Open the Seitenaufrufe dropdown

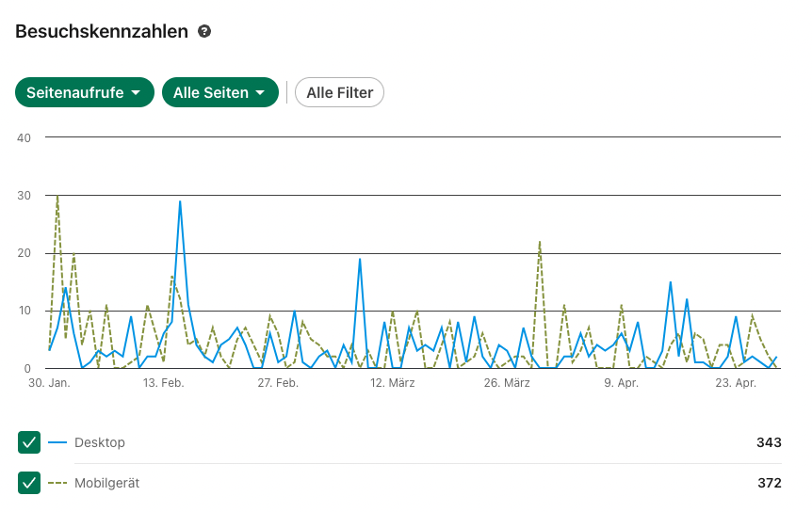(x=84, y=92)
